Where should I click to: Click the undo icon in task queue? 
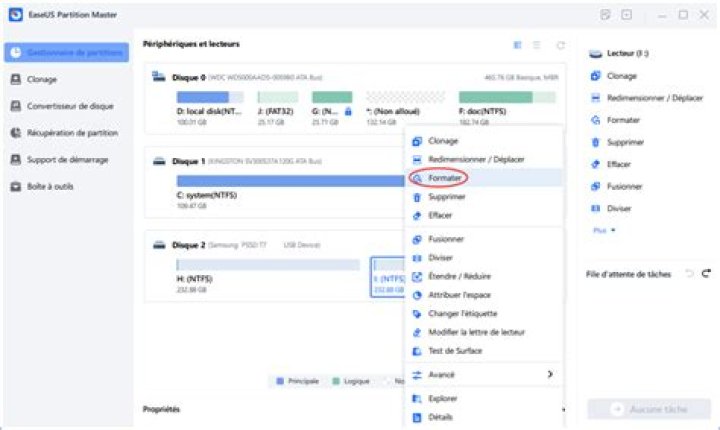click(x=689, y=274)
